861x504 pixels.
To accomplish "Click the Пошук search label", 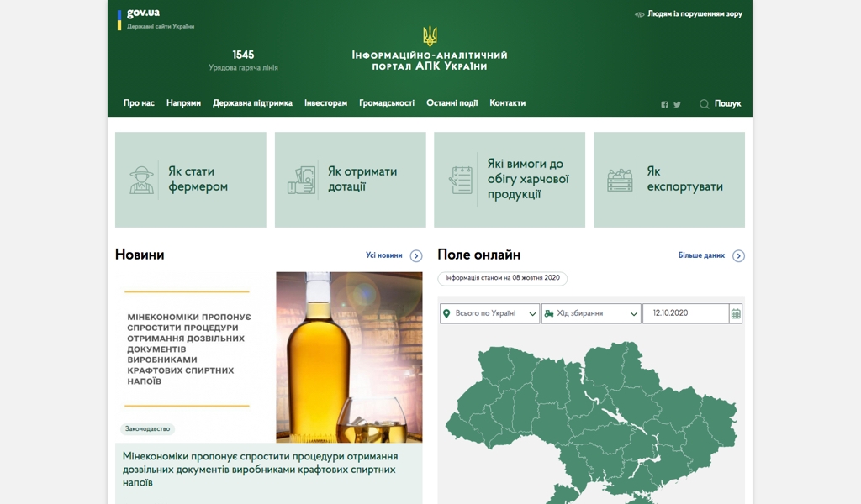I will [x=727, y=103].
